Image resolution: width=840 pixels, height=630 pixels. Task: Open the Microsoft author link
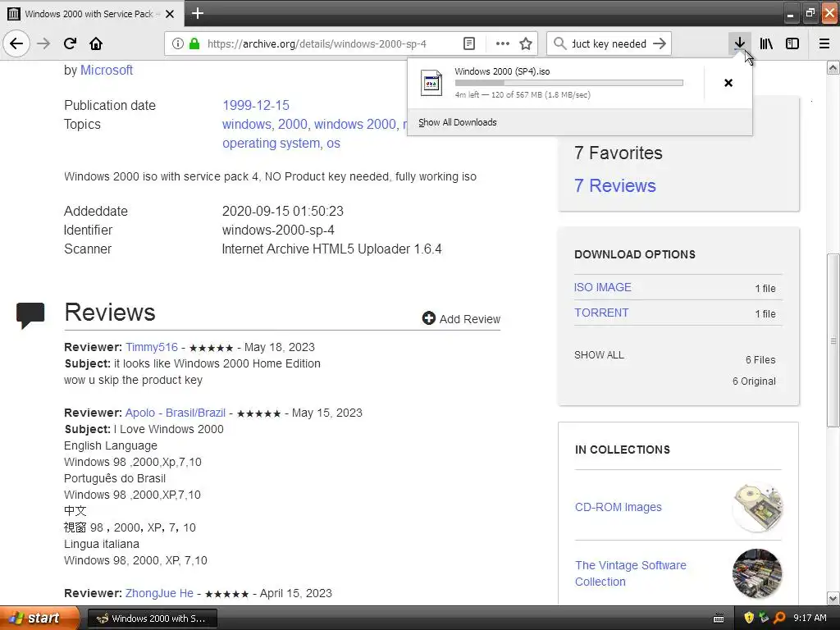click(107, 71)
